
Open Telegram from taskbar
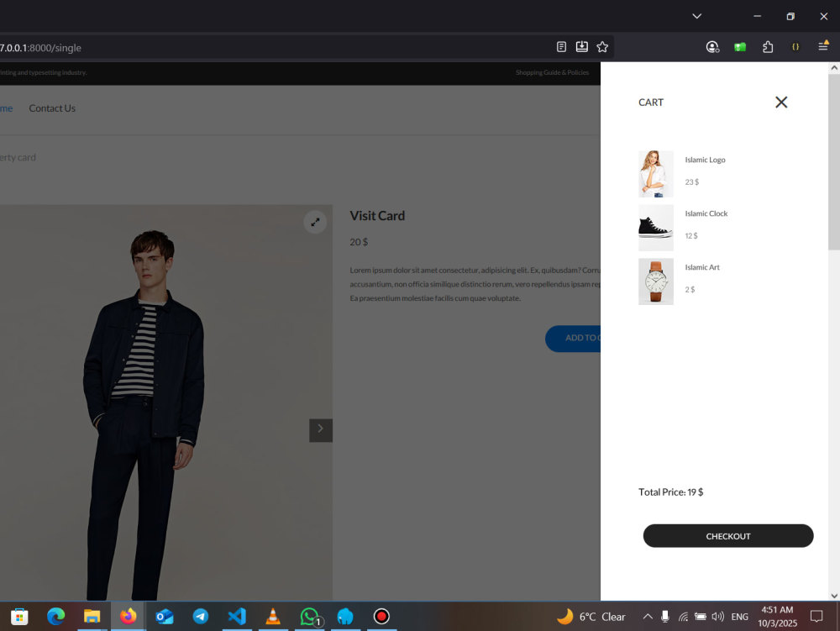pos(201,617)
